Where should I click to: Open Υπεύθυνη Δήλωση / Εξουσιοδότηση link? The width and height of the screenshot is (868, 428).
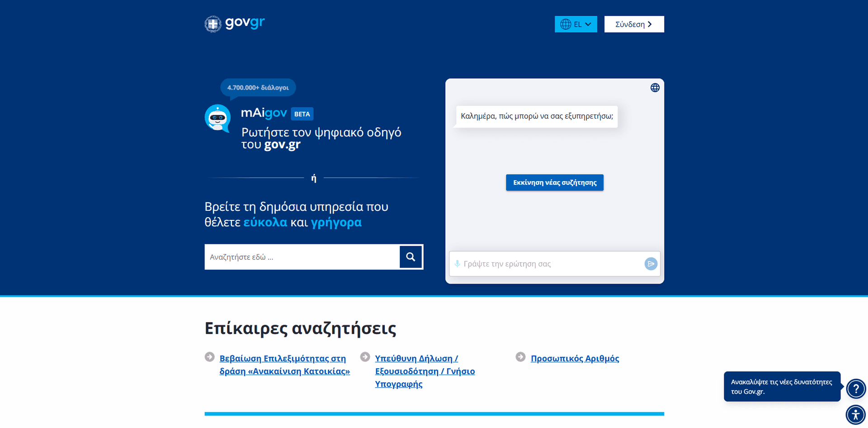point(425,371)
